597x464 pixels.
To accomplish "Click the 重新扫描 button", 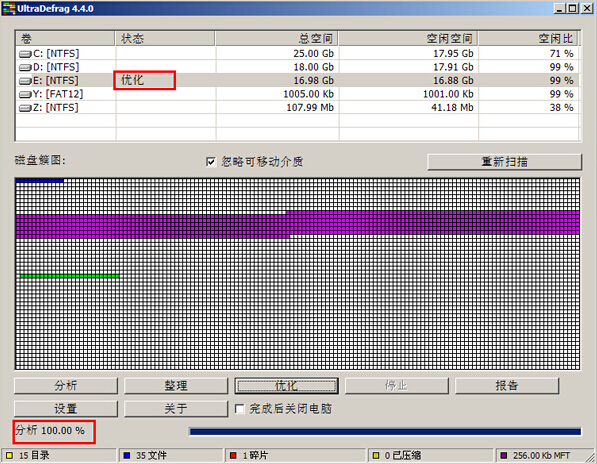I will point(504,162).
